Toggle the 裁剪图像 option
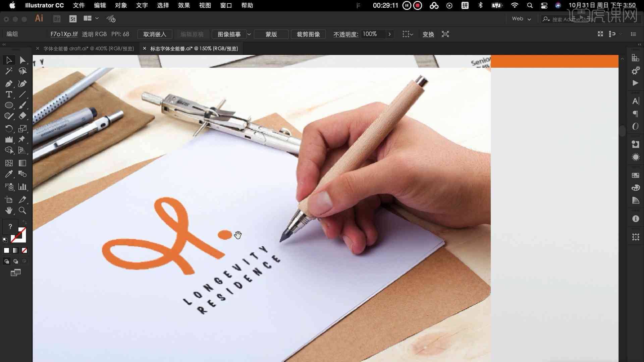This screenshot has height=362, width=644. point(308,34)
